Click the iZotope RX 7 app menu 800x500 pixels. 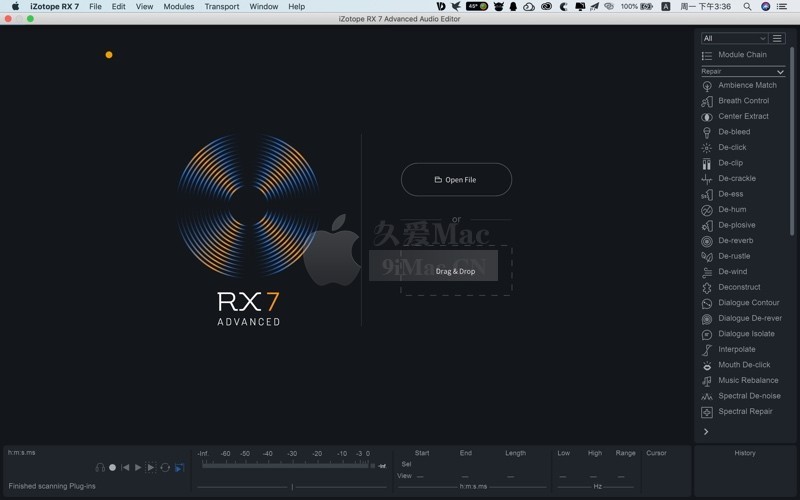click(55, 7)
